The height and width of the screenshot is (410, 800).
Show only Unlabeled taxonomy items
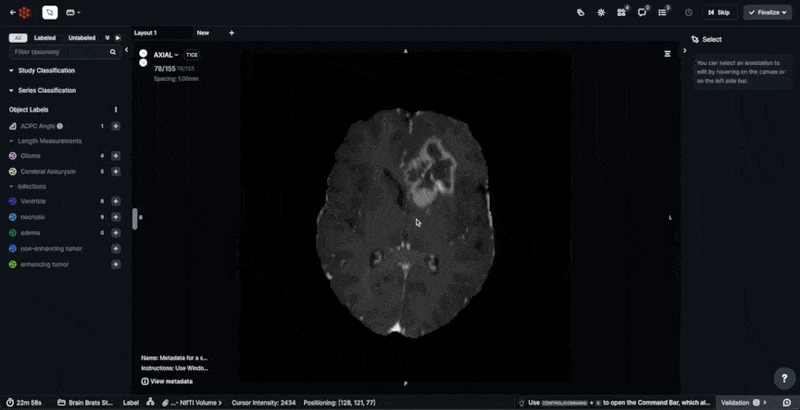pyautogui.click(x=82, y=37)
